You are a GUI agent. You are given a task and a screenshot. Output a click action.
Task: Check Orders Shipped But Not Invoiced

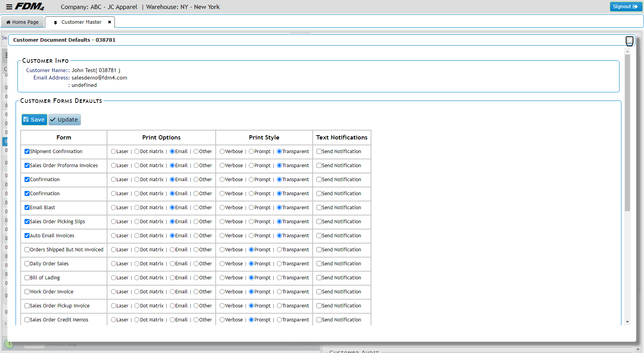pos(27,250)
